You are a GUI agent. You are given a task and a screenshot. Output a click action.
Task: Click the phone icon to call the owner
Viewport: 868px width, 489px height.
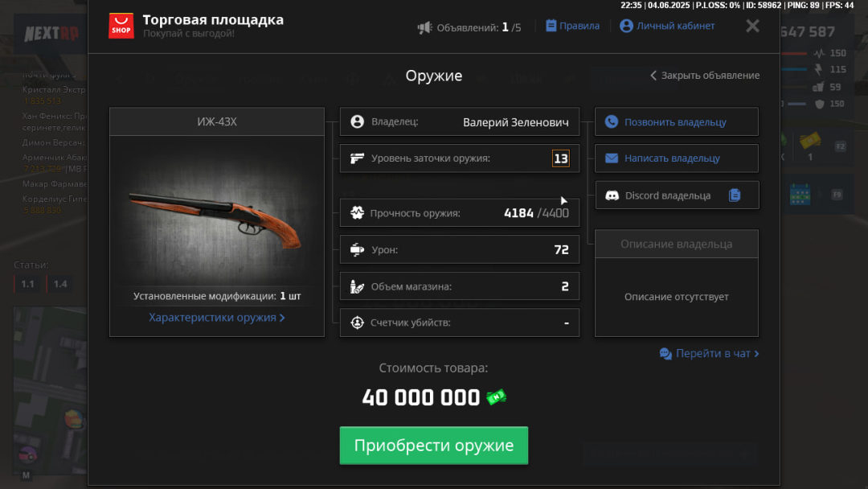point(612,122)
